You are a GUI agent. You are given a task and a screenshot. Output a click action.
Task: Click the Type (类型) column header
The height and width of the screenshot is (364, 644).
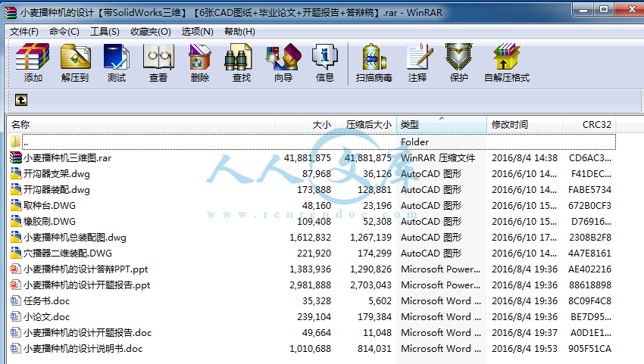tap(442, 124)
